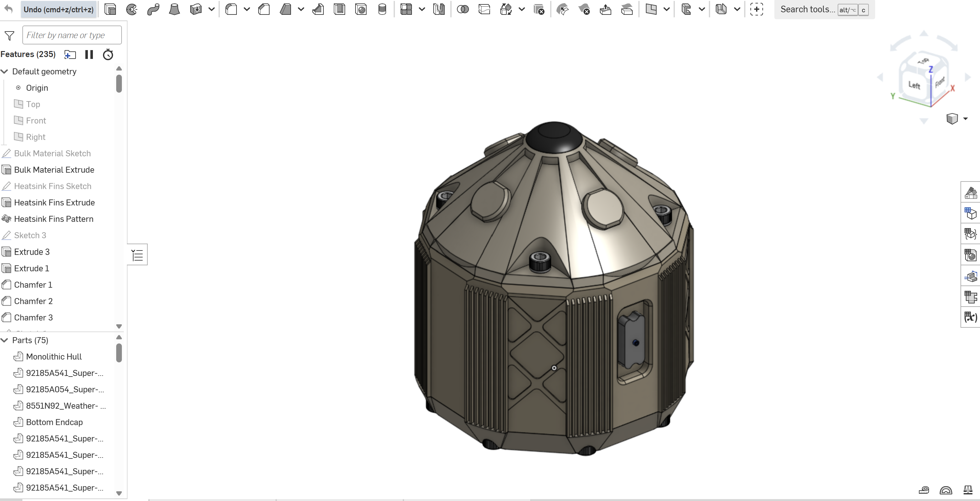Select the Transform tool
Viewport: 980px width, 501px height.
click(x=506, y=9)
